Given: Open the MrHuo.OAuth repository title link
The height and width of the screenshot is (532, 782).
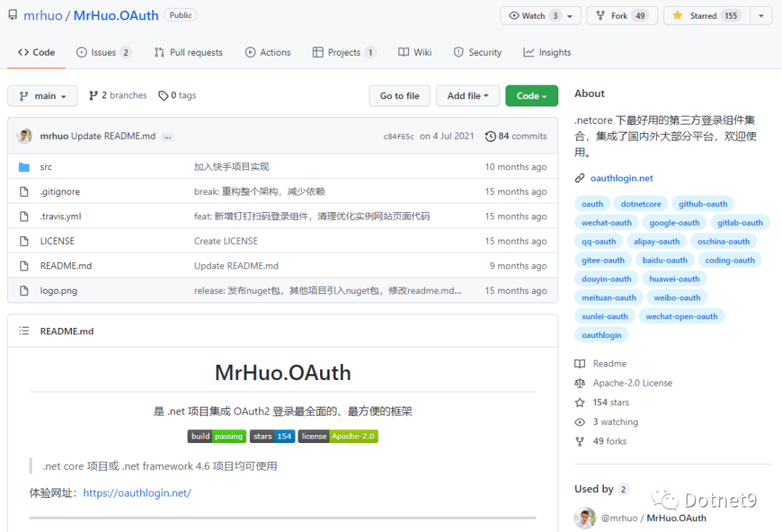Looking at the screenshot, I should (x=116, y=15).
